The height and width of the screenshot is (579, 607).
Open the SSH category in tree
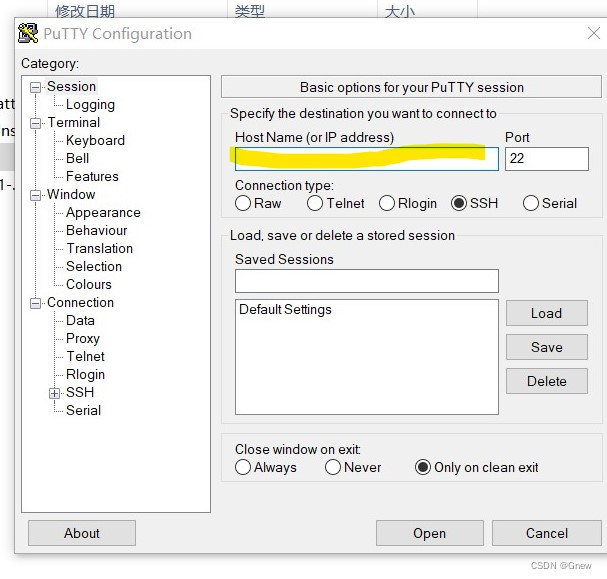pyautogui.click(x=80, y=392)
